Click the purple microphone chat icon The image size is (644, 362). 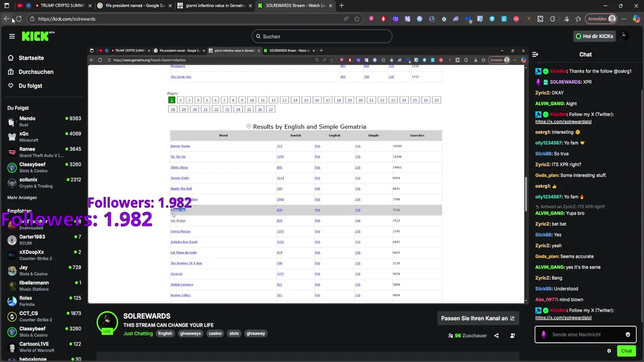coord(543,334)
